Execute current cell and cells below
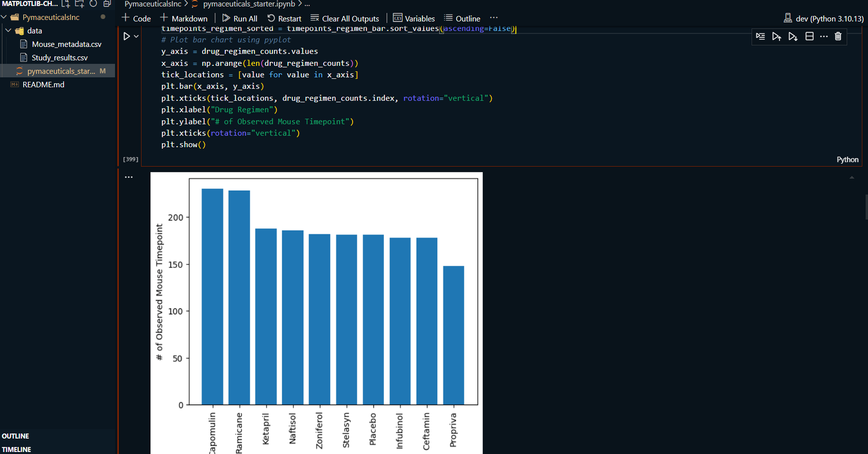Screen dimensions: 868x454 click(793, 36)
